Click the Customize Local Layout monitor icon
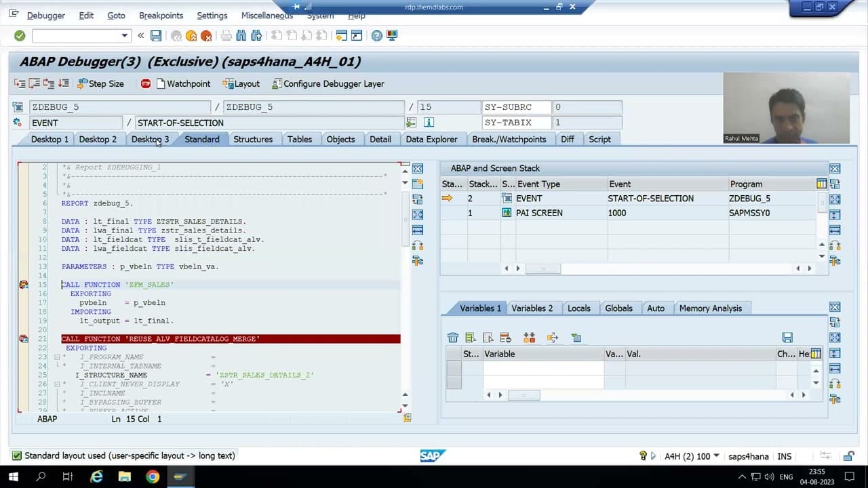This screenshot has width=868, height=488. pos(392,35)
